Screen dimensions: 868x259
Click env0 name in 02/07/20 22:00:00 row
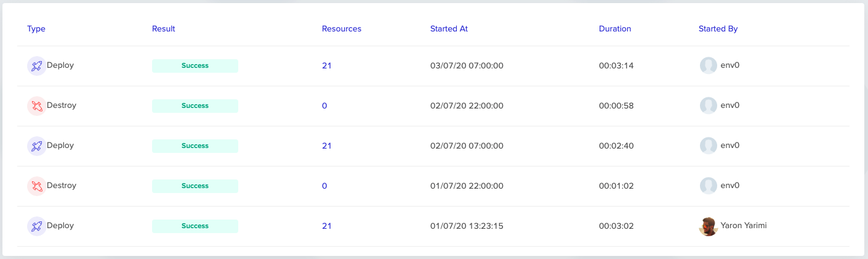729,105
